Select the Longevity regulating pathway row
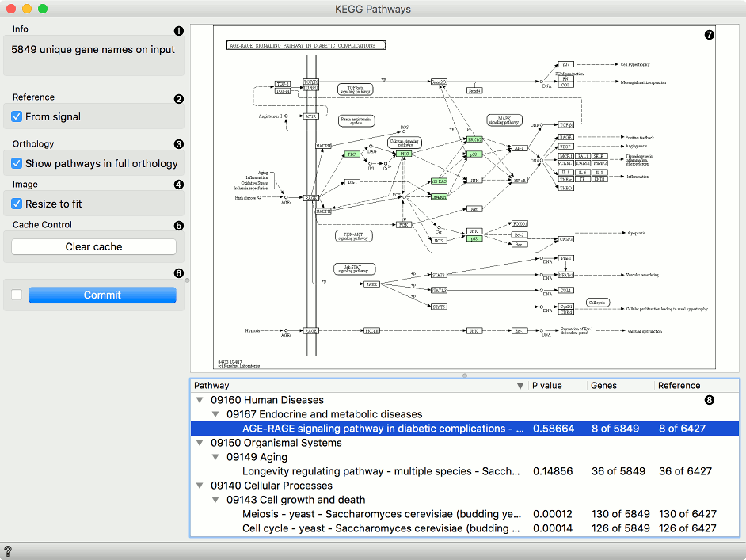Image resolution: width=746 pixels, height=560 pixels. coord(465,471)
